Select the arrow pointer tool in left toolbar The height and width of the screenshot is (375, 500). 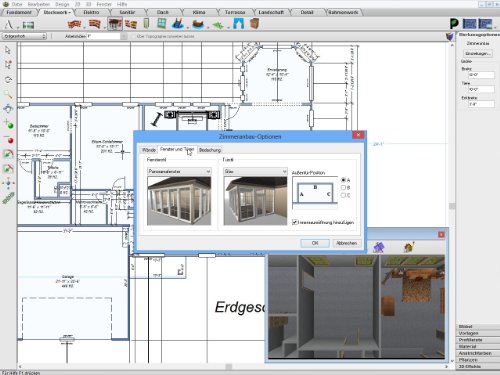click(x=8, y=50)
